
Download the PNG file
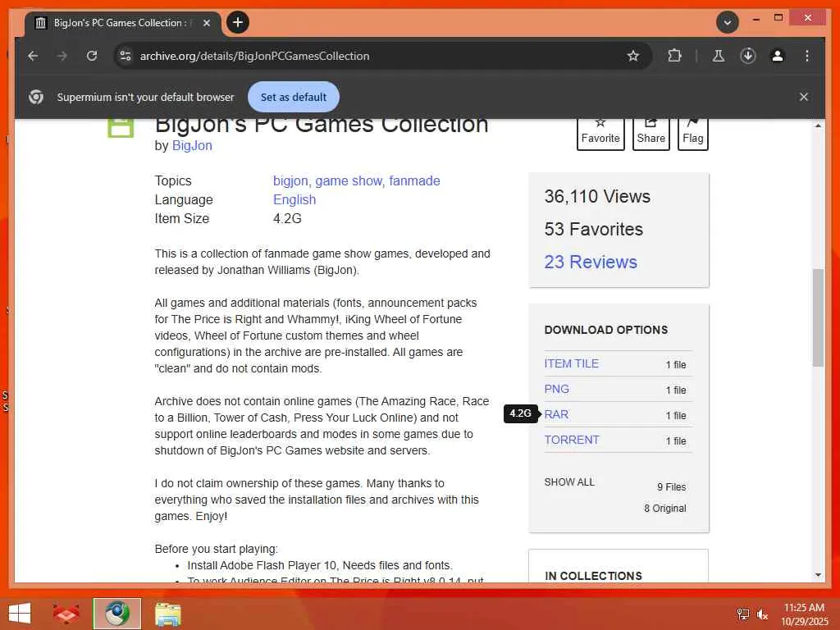point(557,390)
